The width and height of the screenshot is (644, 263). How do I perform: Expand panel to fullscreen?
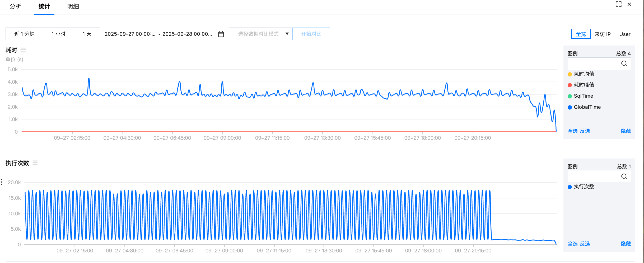pyautogui.click(x=618, y=4)
